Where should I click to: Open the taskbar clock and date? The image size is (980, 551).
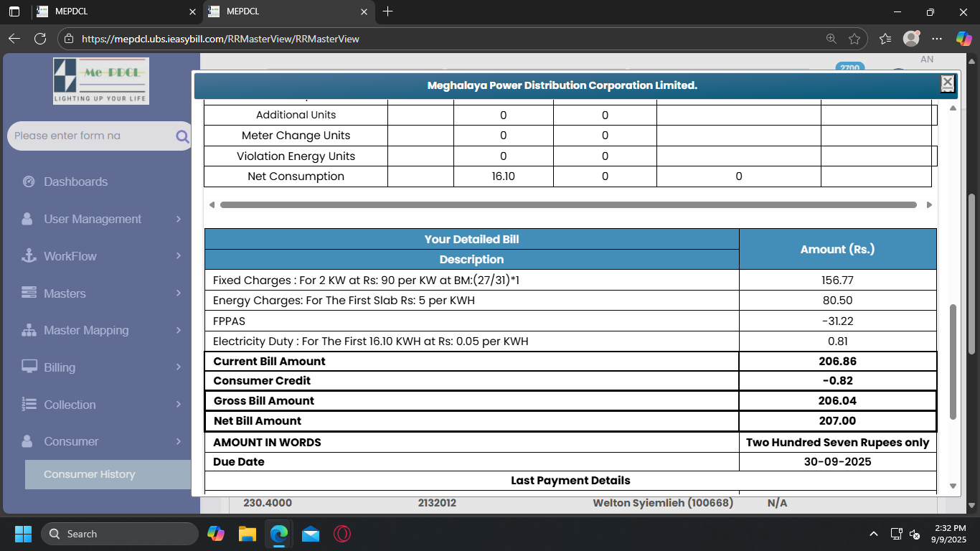click(948, 534)
